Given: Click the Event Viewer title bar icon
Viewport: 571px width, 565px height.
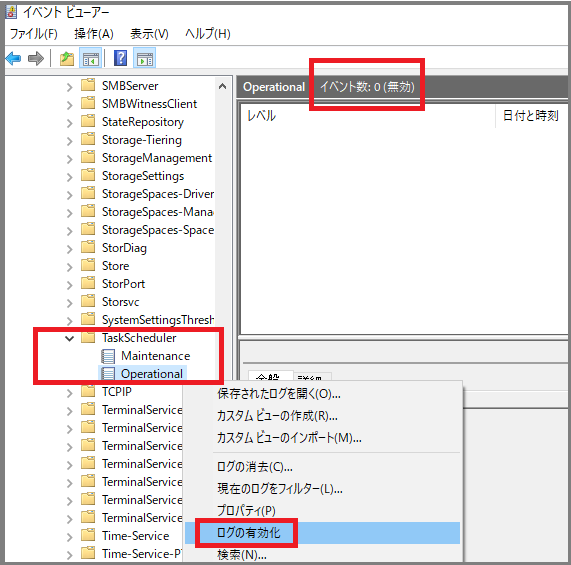Looking at the screenshot, I should pos(11,12).
